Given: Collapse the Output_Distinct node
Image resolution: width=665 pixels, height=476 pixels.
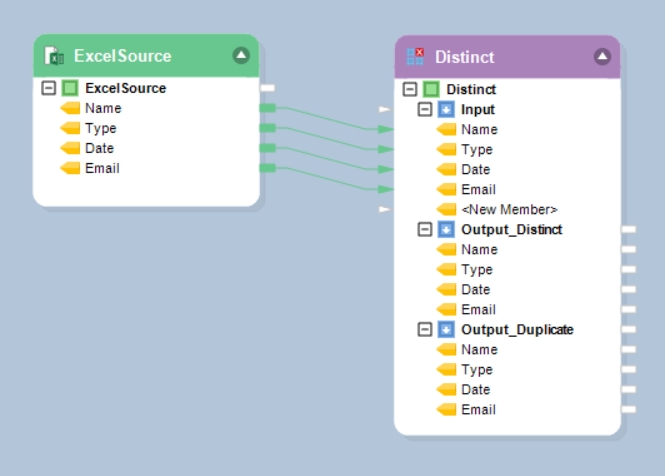Looking at the screenshot, I should coord(424,229).
